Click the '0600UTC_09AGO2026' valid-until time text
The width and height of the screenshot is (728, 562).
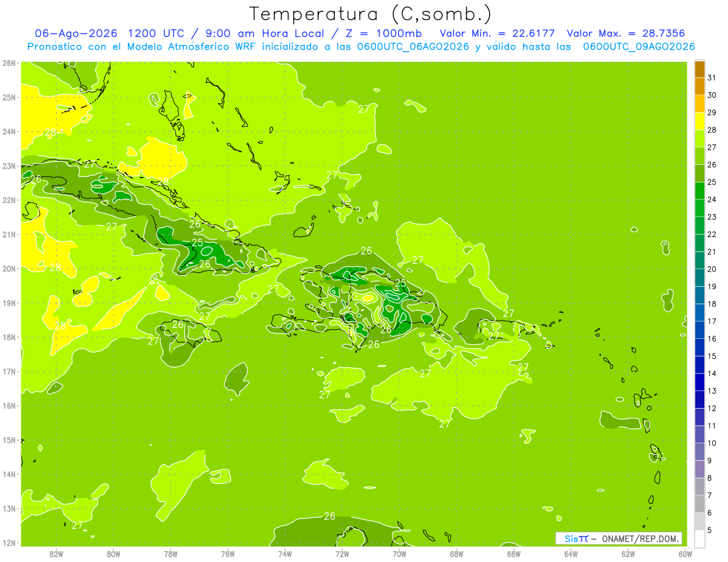638,47
